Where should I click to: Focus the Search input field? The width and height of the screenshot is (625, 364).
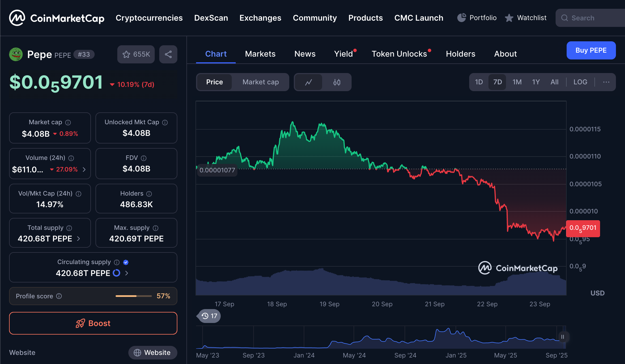(590, 18)
